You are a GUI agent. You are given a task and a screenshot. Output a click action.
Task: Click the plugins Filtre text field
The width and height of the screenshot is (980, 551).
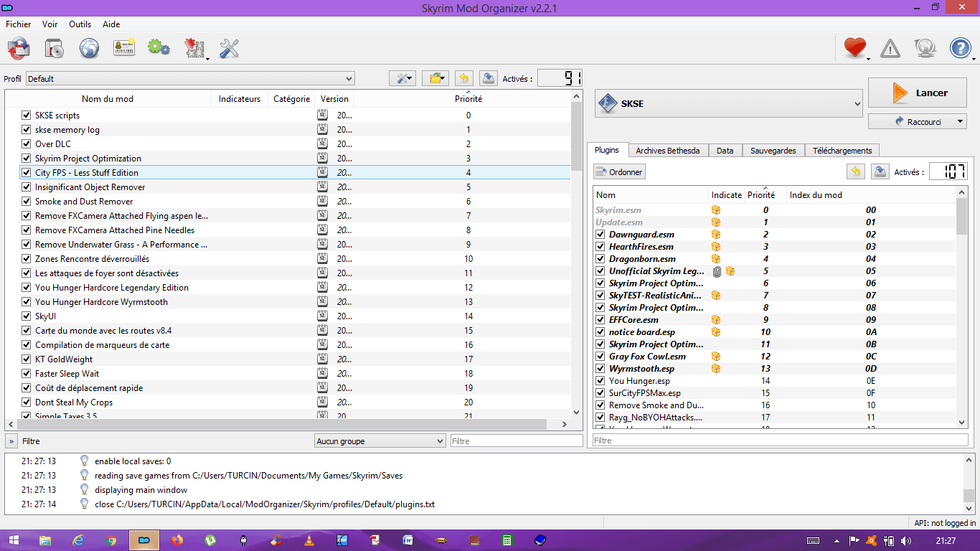(x=781, y=441)
